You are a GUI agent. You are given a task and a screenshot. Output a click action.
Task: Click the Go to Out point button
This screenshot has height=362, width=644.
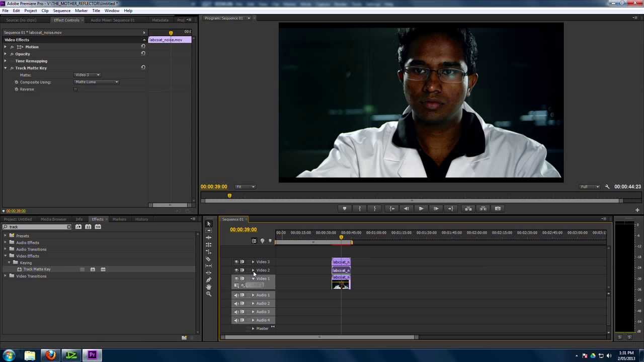[x=451, y=209]
